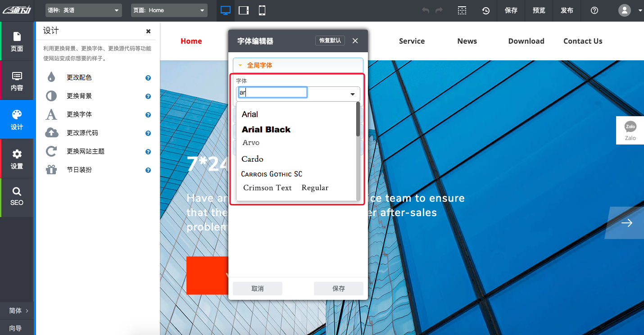
Task: Click help icon next to 更改配色
Action: tap(148, 78)
